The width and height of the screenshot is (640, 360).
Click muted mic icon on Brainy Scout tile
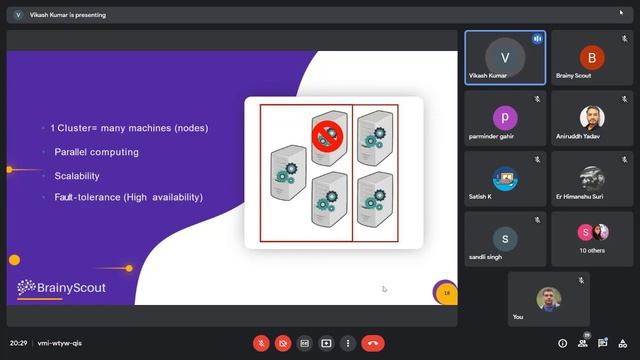[x=624, y=39]
